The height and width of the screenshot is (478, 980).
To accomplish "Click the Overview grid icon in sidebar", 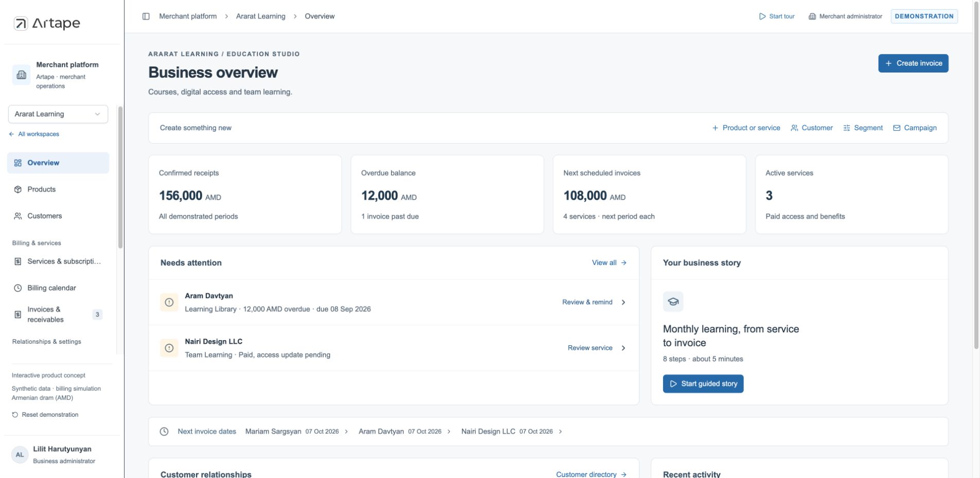I will (x=18, y=163).
